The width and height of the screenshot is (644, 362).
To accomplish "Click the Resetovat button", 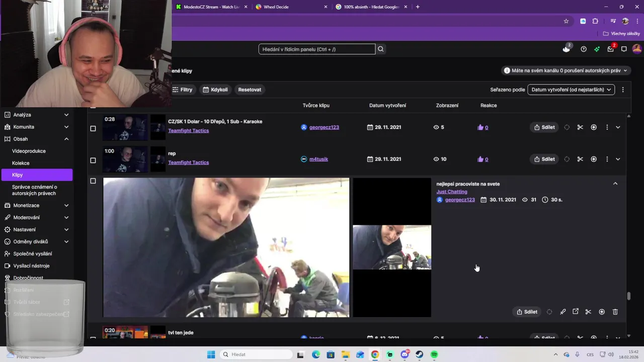I will (250, 89).
